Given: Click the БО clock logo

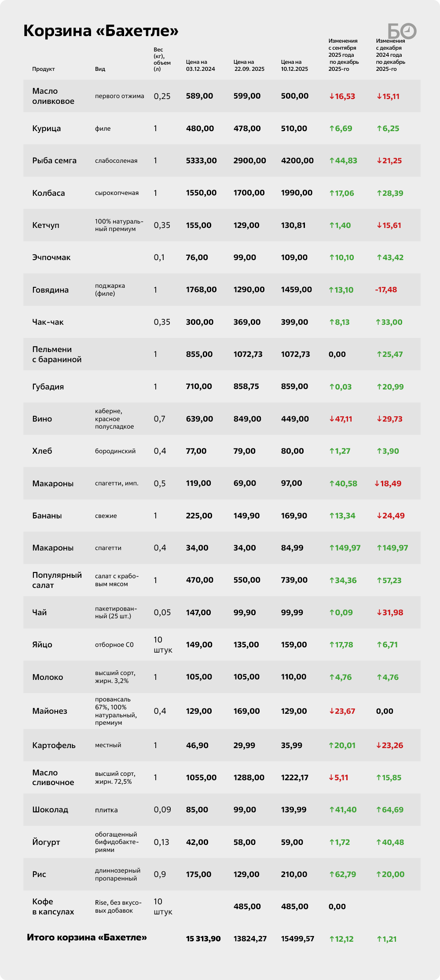Looking at the screenshot, I should pos(402,31).
